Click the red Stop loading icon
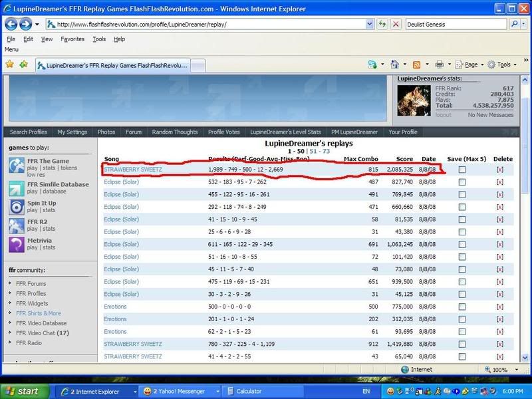Image resolution: width=532 pixels, height=399 pixels. point(396,24)
